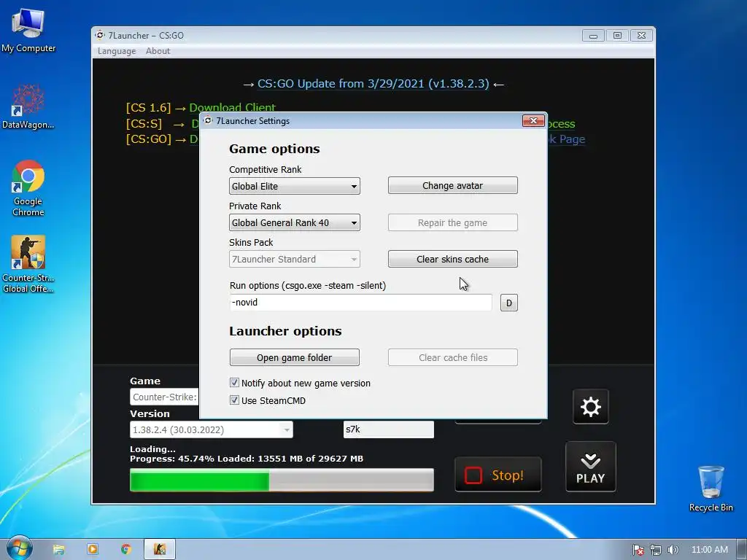Launch Google Chrome from desktop
This screenshot has height=560, width=747.
[x=28, y=189]
